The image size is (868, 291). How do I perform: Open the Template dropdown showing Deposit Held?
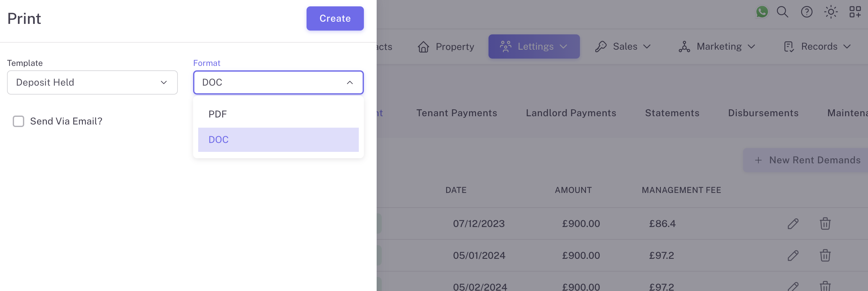pyautogui.click(x=92, y=82)
